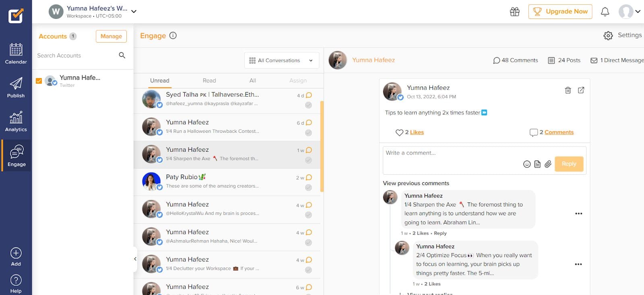
Task: Open the Calendar section in sidebar
Action: [x=16, y=54]
